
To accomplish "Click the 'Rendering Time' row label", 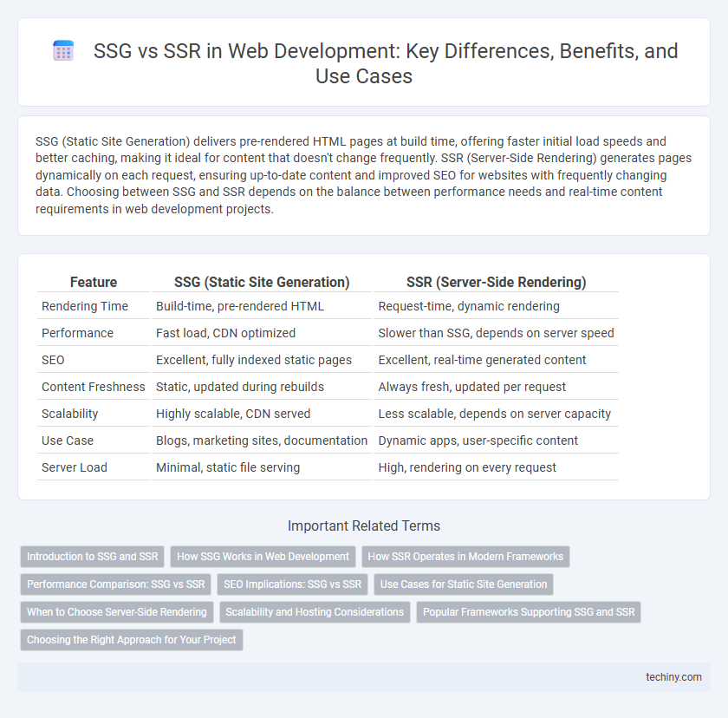I will point(85,306).
